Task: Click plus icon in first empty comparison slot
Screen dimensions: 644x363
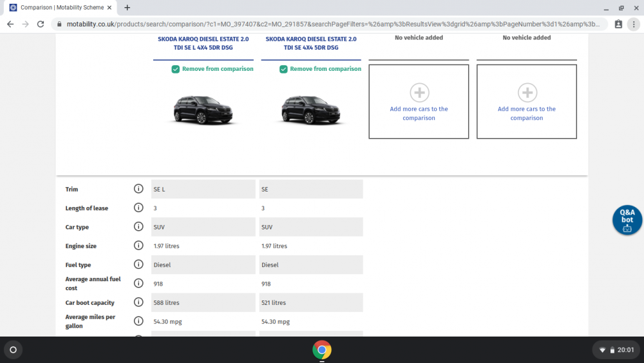Action: coord(419,92)
